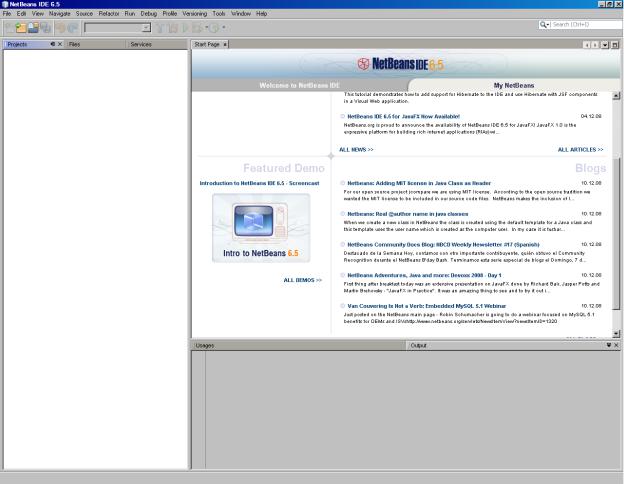Viewport: 624px width, 484px height.
Task: Open the Run menu
Action: coord(130,14)
